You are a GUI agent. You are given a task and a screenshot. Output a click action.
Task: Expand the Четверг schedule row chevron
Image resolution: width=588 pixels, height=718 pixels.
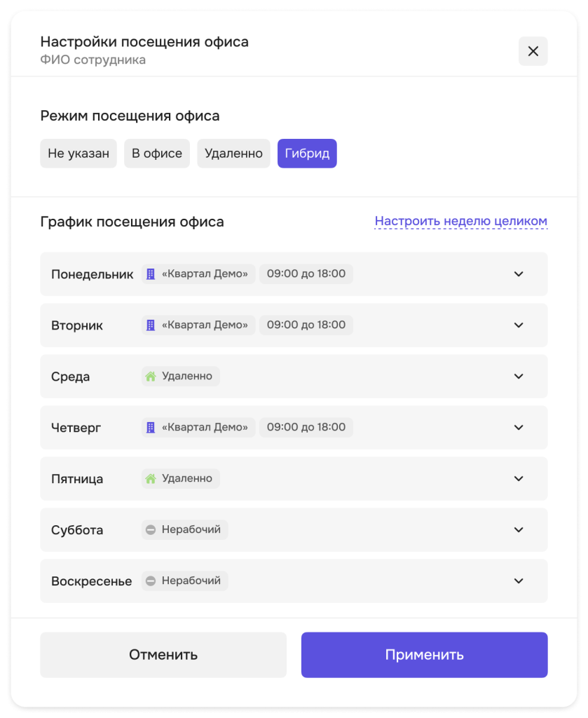click(519, 428)
